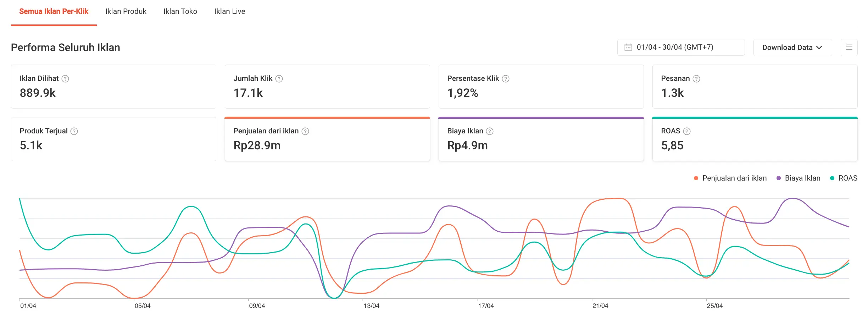This screenshot has width=868, height=320.
Task: Switch to the Iklan Produk tab
Action: click(x=126, y=11)
